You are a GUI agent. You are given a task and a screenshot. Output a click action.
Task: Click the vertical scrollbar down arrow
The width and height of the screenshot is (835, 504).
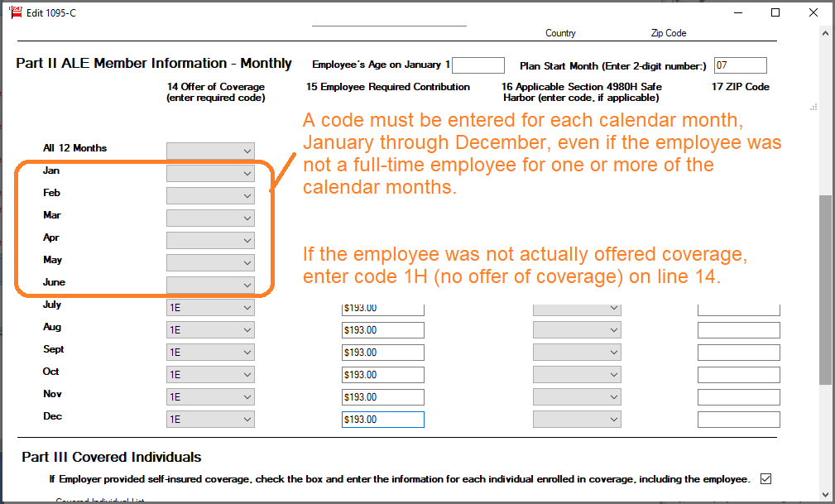826,496
